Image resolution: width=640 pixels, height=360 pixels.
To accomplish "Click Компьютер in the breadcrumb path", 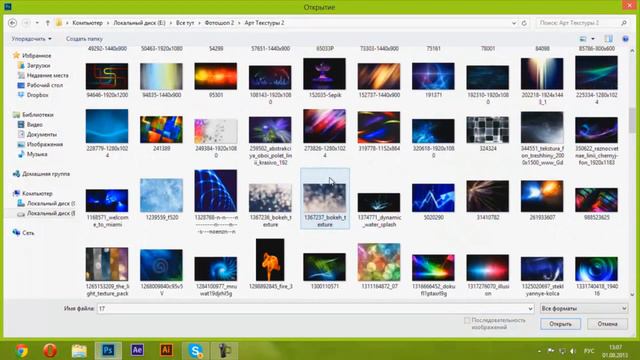I will click(87, 23).
